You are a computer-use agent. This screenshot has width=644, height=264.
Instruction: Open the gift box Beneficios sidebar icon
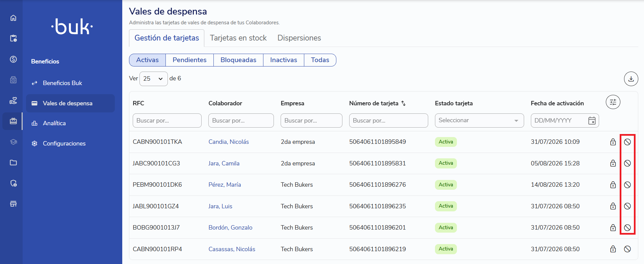(13, 121)
